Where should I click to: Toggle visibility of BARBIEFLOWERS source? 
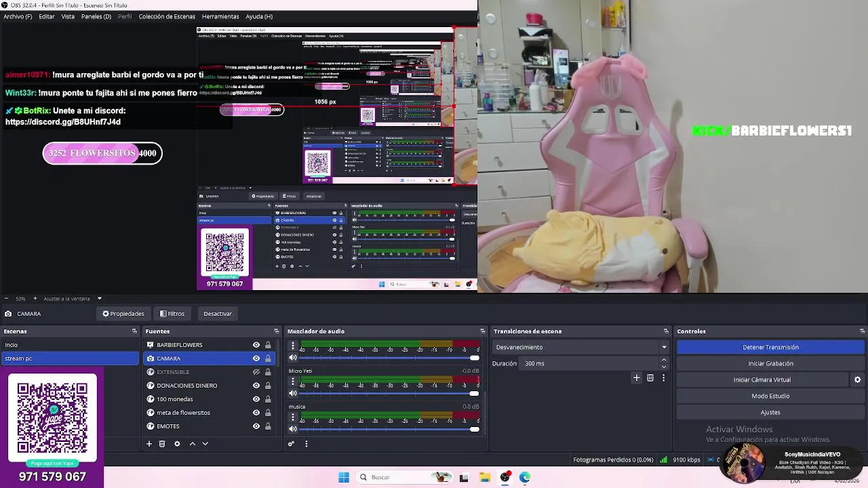(256, 345)
